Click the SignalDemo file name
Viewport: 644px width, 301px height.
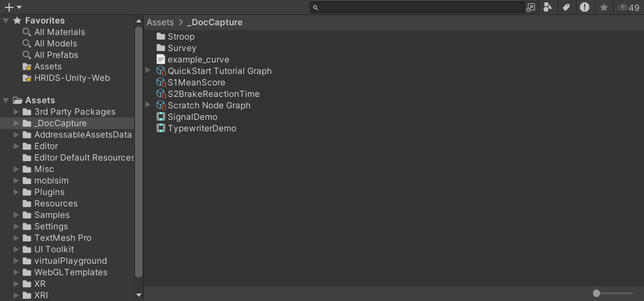pos(192,117)
